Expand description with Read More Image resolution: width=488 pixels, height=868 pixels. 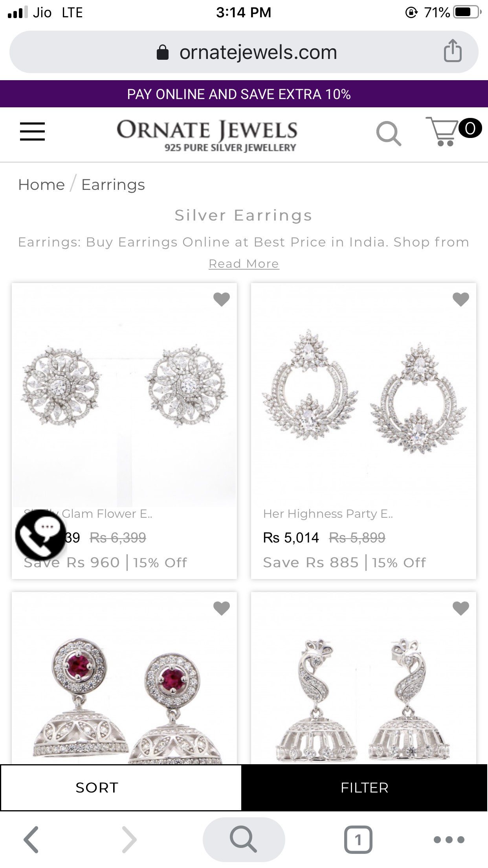pyautogui.click(x=244, y=264)
